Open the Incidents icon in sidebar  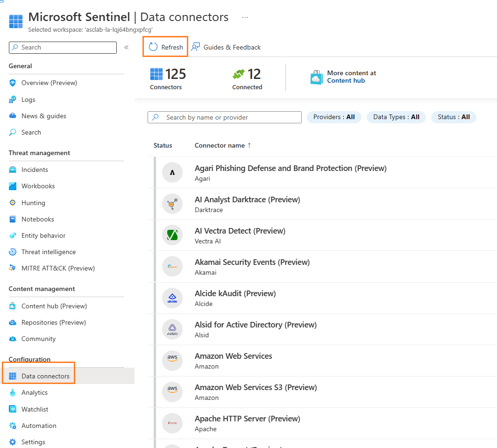tap(13, 170)
